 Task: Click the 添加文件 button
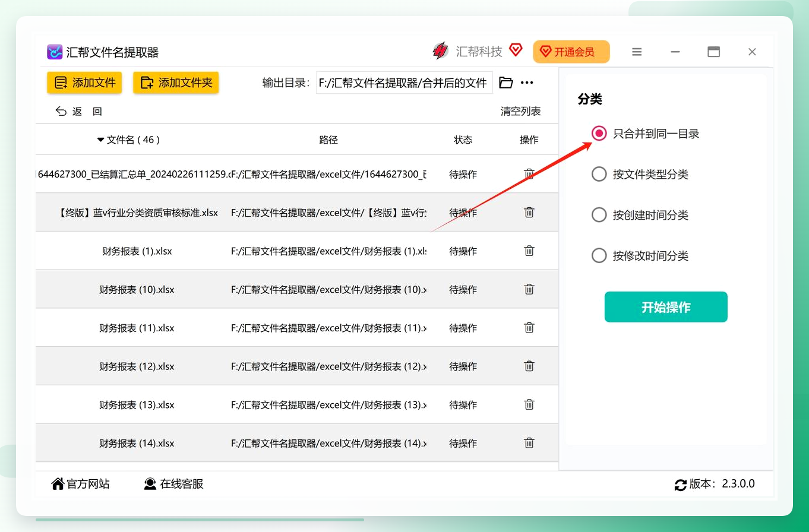pyautogui.click(x=84, y=83)
